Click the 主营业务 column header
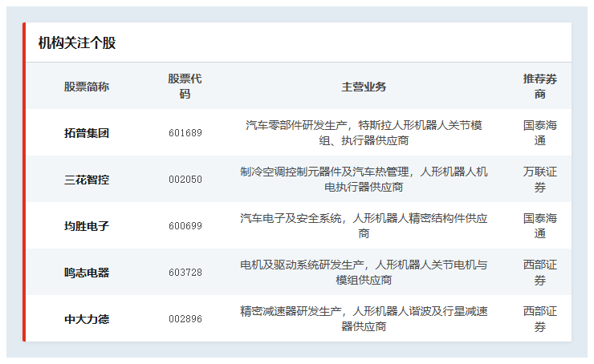Image resolution: width=594 pixels, height=364 pixels. (x=364, y=87)
